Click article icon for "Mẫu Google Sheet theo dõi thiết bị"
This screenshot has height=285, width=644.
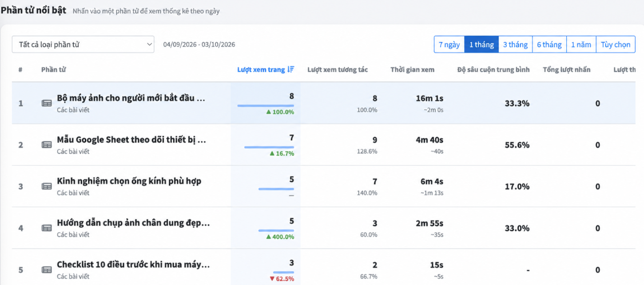click(x=47, y=145)
